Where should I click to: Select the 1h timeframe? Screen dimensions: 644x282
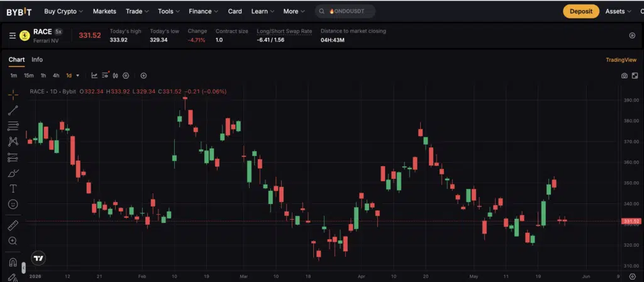pos(43,76)
